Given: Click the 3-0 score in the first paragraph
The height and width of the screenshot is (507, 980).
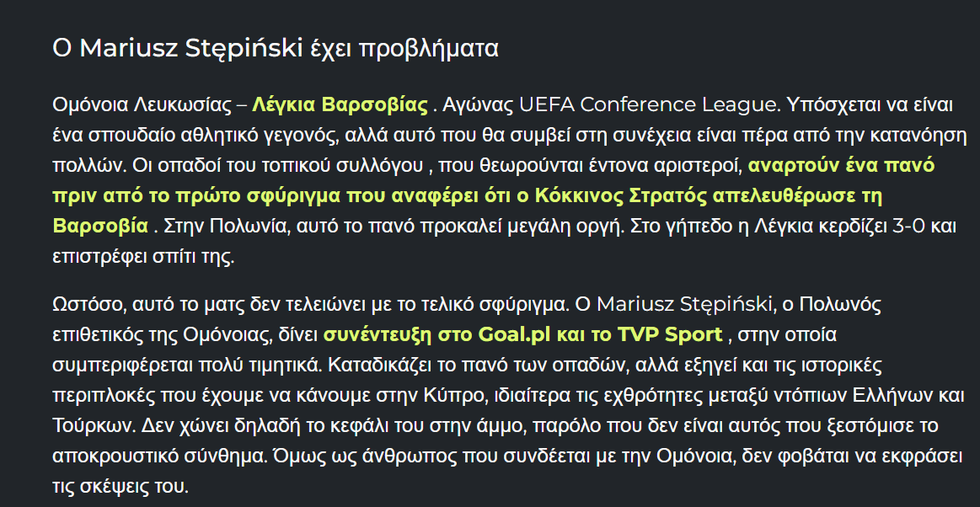Looking at the screenshot, I should tap(907, 226).
